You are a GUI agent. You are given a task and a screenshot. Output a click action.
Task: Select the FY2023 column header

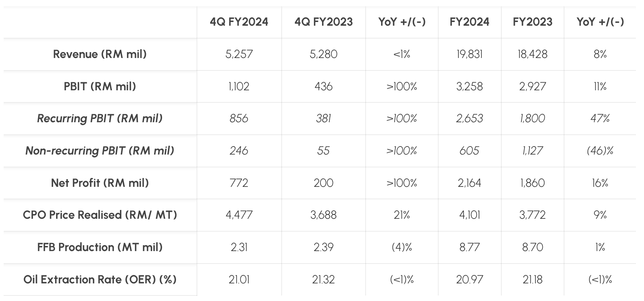coord(533,22)
